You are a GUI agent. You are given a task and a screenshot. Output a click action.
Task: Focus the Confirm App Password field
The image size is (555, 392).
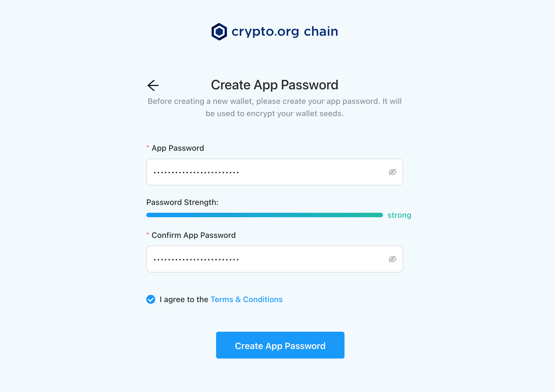(275, 259)
